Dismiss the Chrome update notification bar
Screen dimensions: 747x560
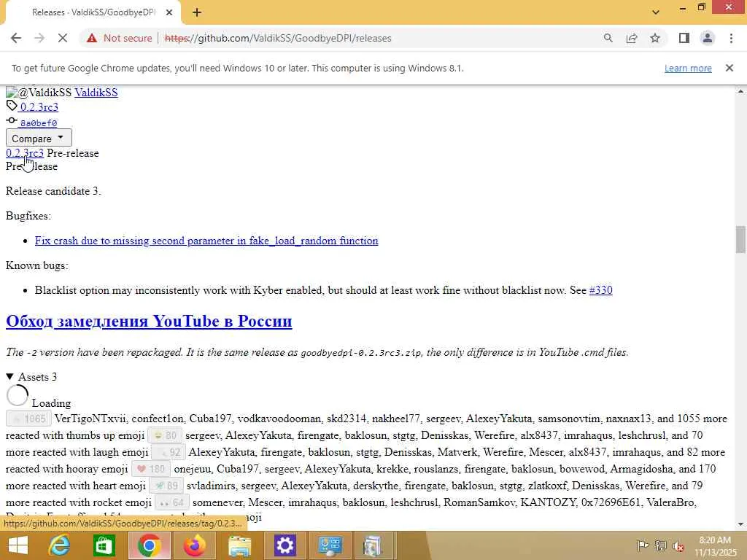click(x=729, y=68)
